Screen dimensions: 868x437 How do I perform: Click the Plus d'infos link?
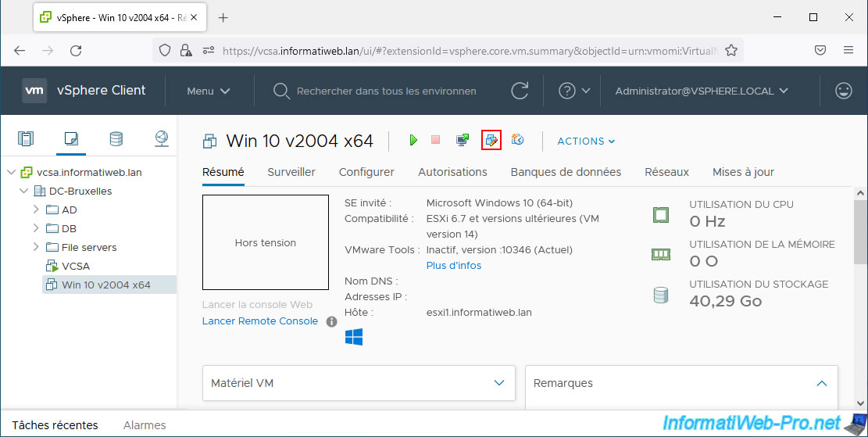[x=453, y=265]
